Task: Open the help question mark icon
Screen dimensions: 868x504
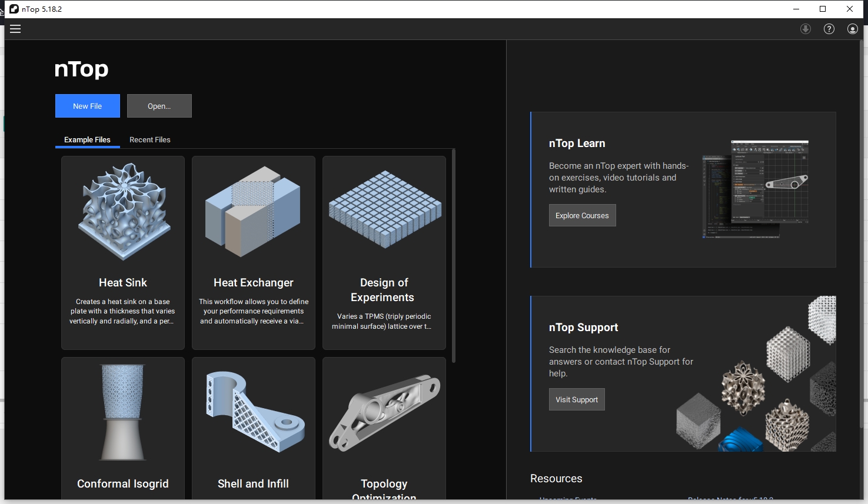Action: click(829, 29)
